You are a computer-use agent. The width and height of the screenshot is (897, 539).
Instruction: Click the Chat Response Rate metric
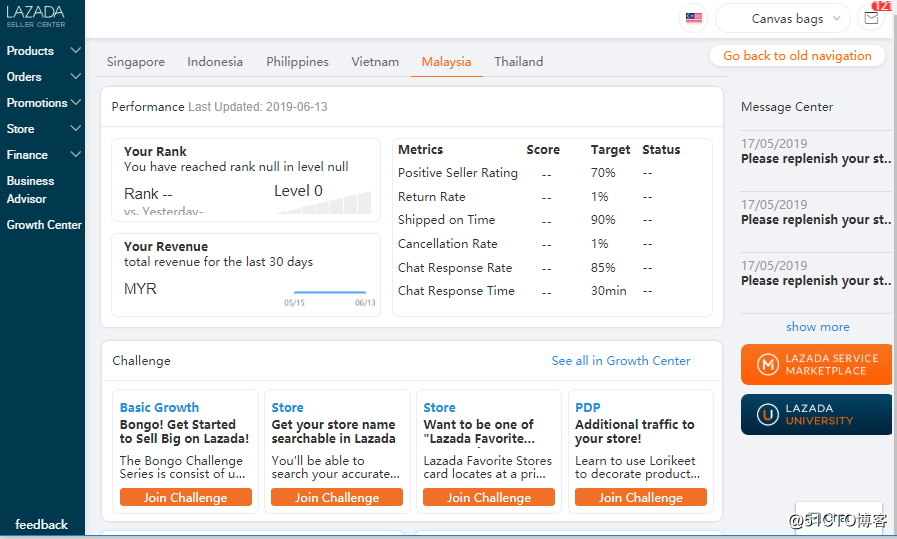[455, 268]
